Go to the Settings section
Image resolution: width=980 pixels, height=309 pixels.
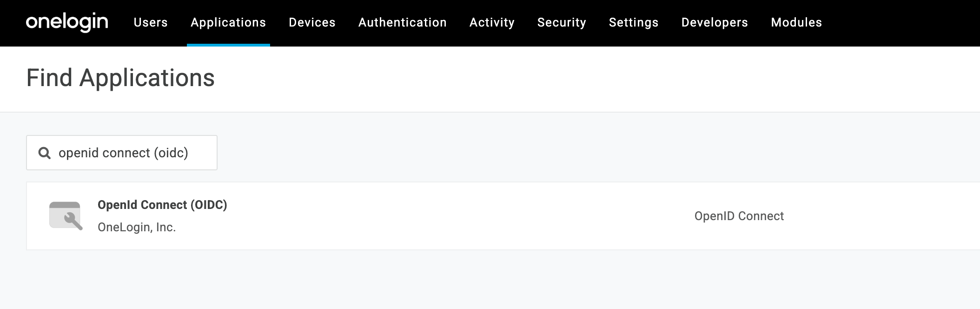(x=634, y=22)
